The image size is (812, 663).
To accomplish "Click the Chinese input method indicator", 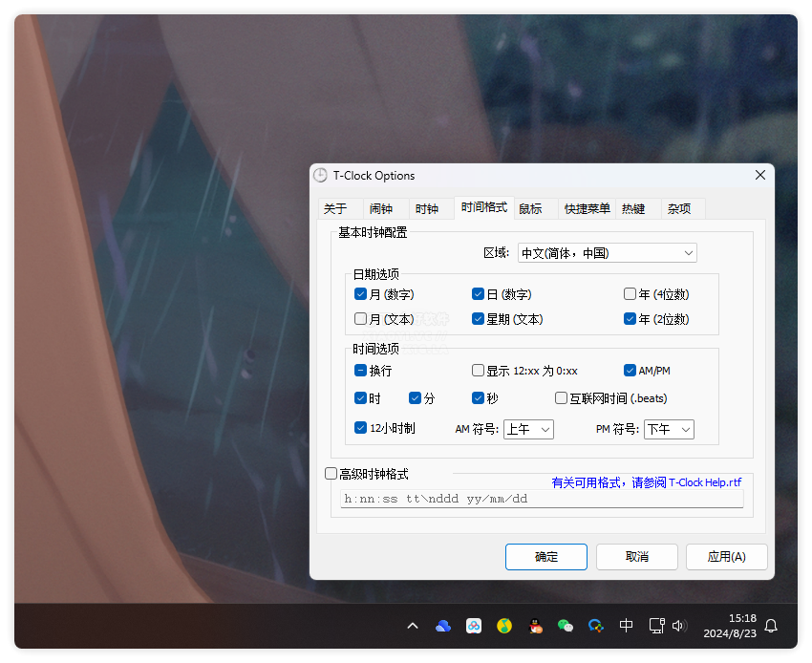I will click(x=626, y=626).
